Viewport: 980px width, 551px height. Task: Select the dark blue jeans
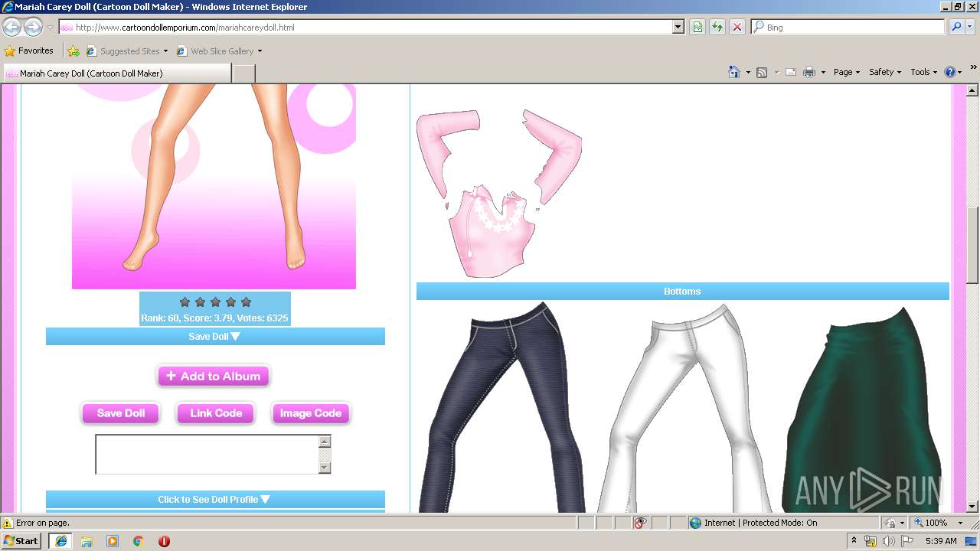[501, 408]
